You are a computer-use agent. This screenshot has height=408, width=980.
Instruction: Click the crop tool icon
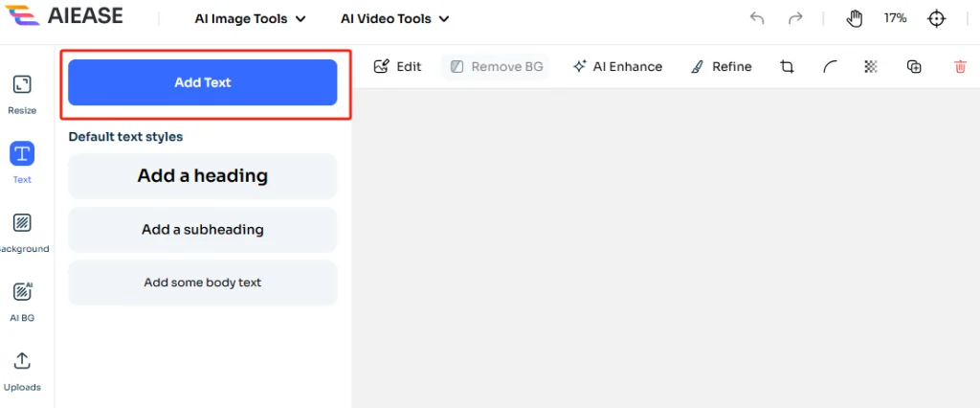(x=787, y=67)
